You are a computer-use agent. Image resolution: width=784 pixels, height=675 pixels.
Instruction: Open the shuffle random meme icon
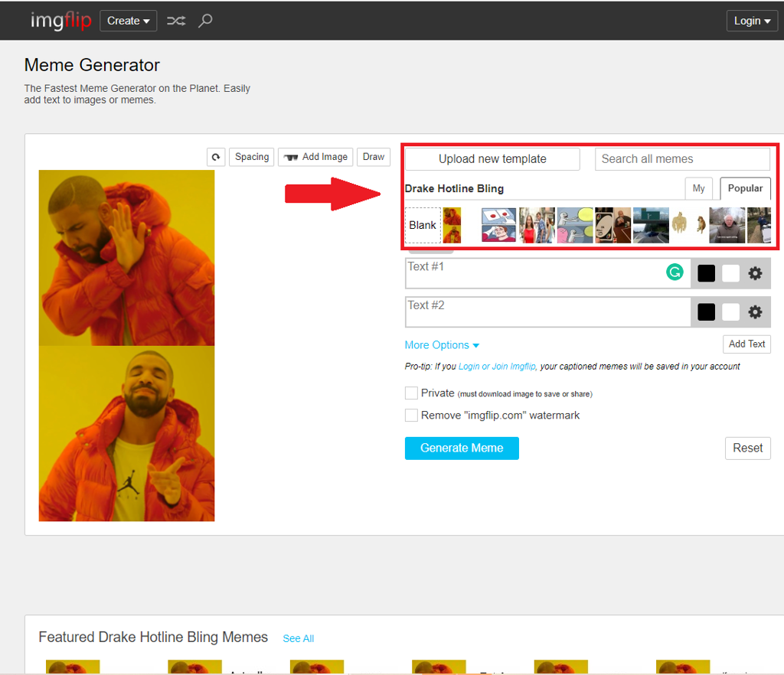coord(176,21)
